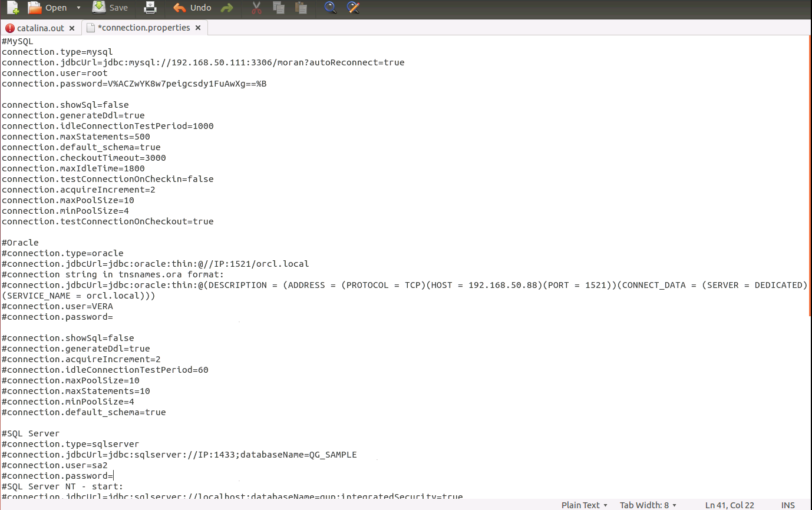Click the #connection.user=sa2 line

[55, 465]
